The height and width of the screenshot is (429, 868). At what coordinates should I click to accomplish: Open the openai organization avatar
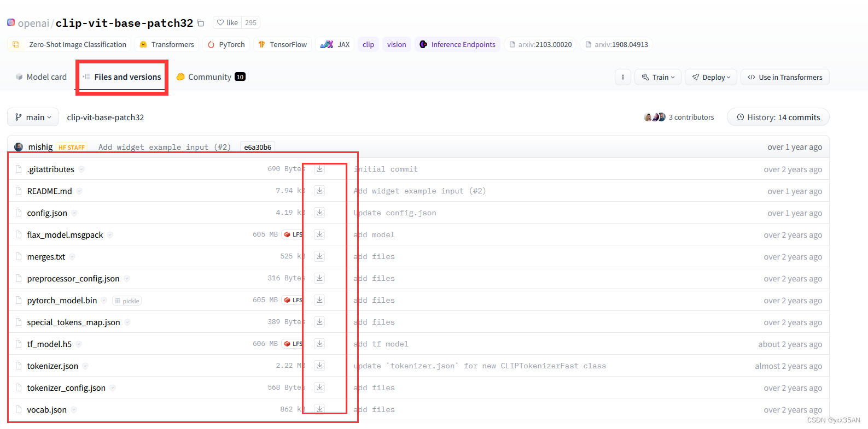point(11,22)
